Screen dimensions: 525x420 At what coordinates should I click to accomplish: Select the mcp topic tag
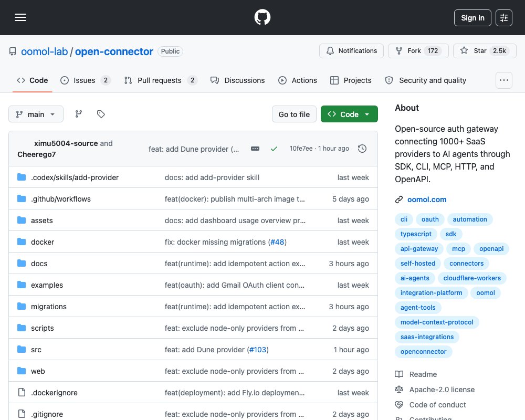(x=458, y=249)
